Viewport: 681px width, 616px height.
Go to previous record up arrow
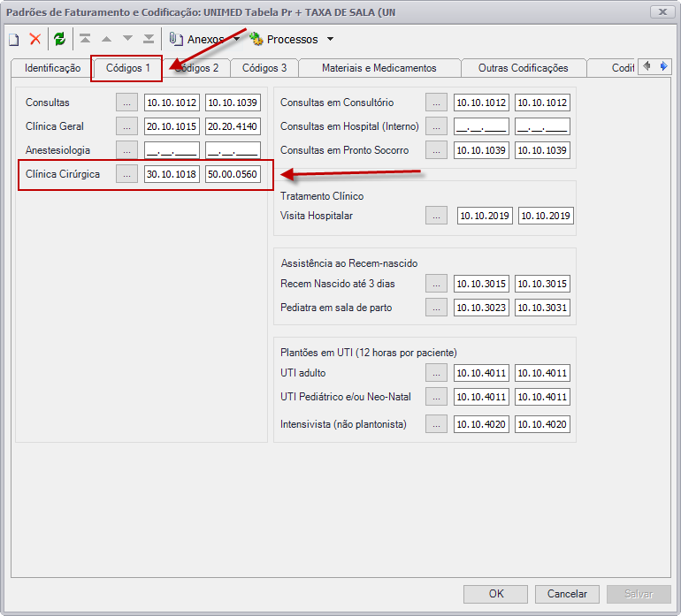point(106,39)
